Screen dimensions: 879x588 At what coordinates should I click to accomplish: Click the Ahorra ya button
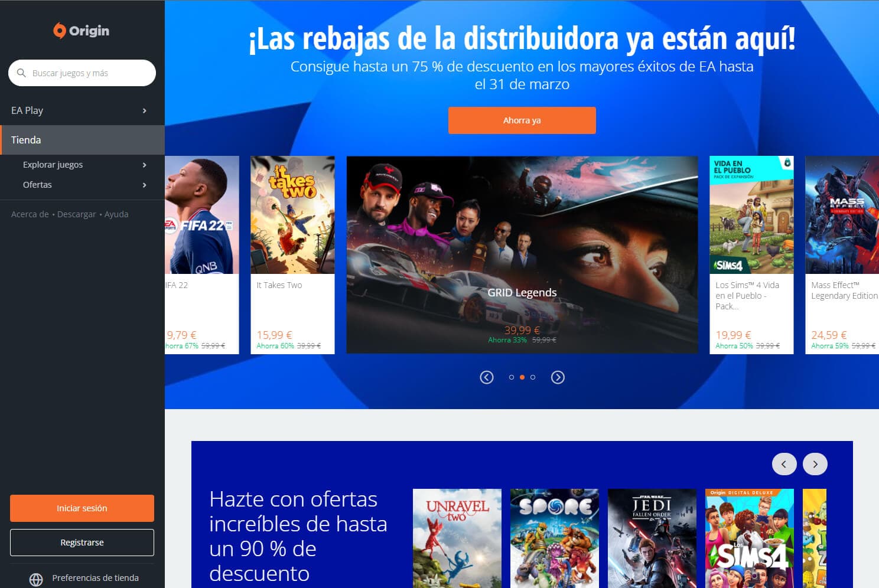522,120
